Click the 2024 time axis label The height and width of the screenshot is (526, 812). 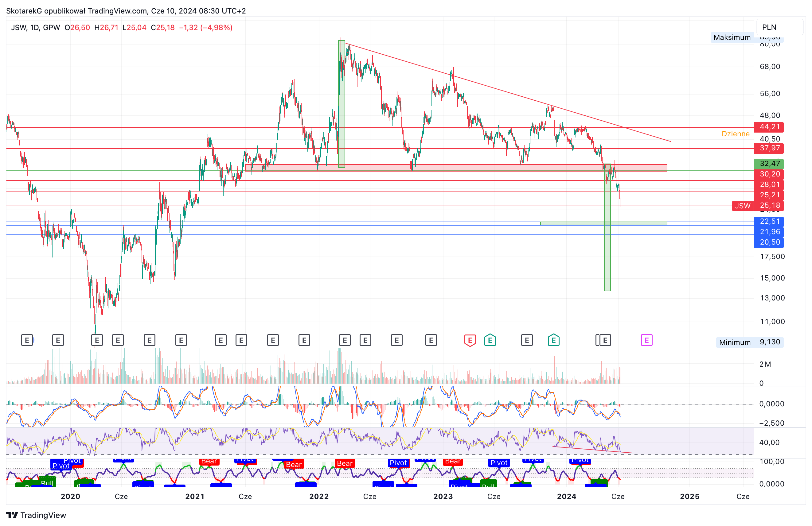[x=567, y=496]
